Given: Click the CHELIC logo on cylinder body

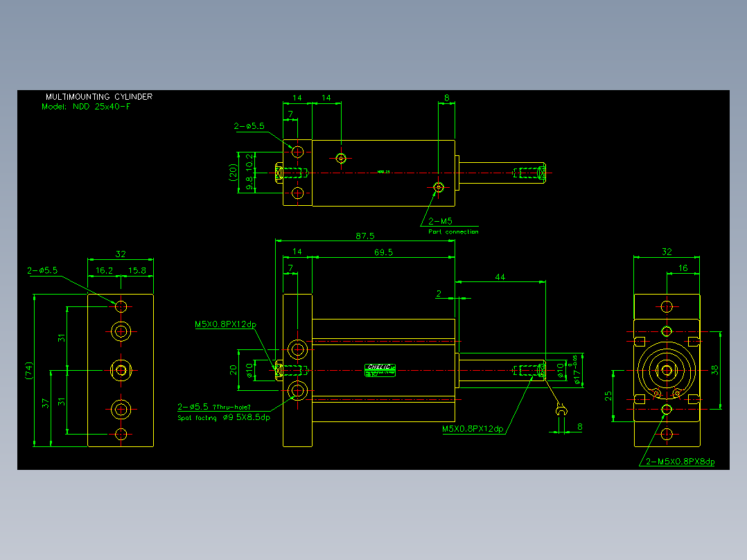Looking at the screenshot, I should point(380,370).
